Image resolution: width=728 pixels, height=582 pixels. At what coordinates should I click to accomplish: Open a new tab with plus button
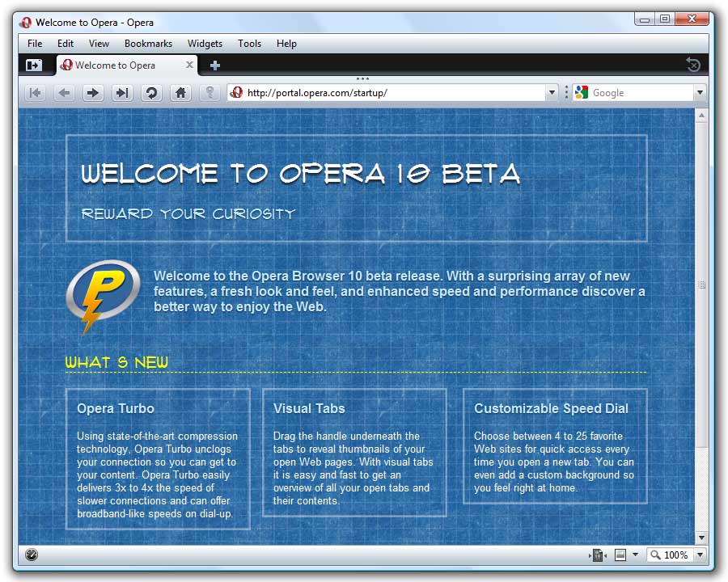pyautogui.click(x=214, y=65)
